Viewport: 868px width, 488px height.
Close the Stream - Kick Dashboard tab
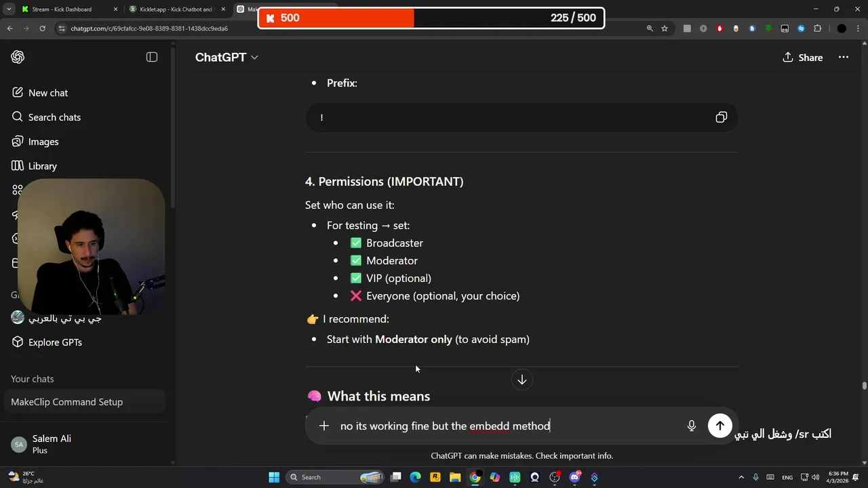(x=115, y=9)
